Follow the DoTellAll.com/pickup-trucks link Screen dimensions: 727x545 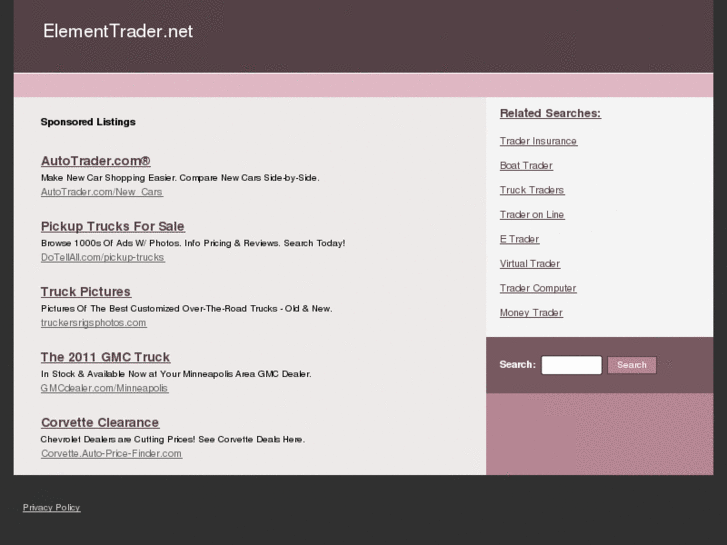[102, 257]
